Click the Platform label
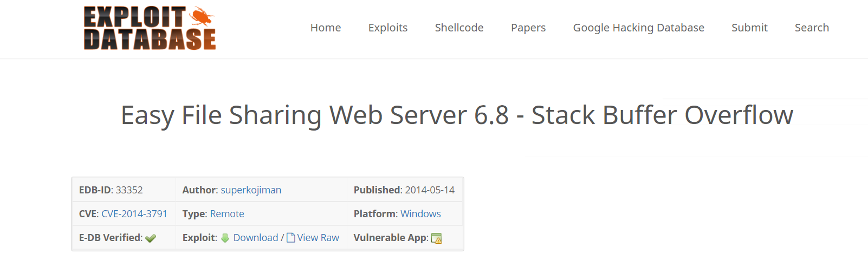This screenshot has width=868, height=253. click(x=375, y=214)
